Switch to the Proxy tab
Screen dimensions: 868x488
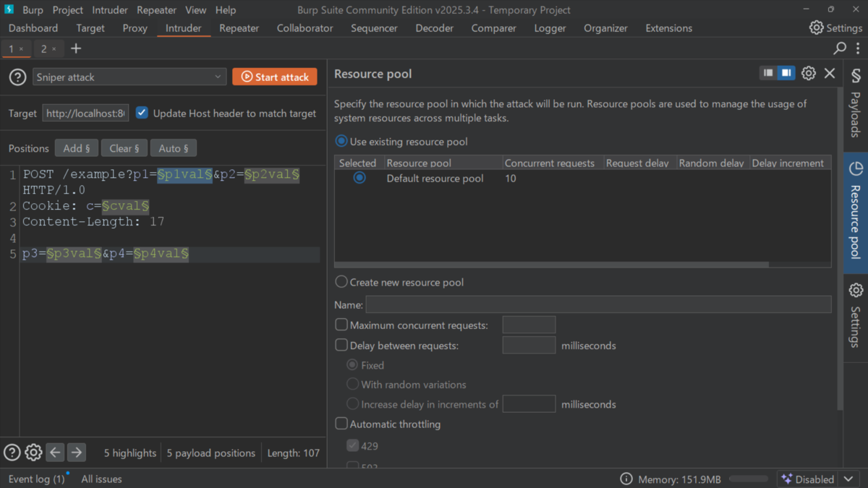pyautogui.click(x=135, y=28)
